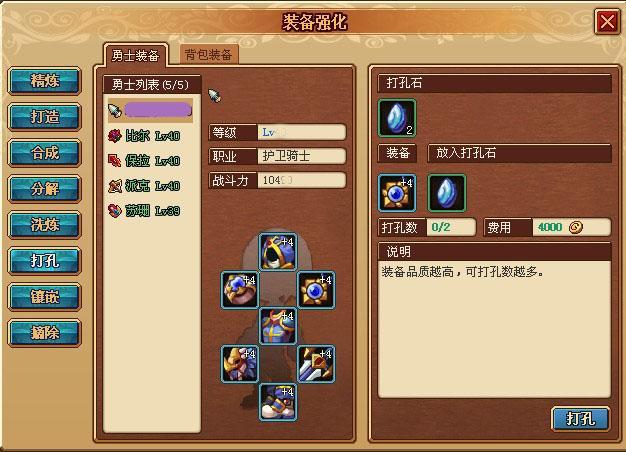Viewport: 626px width, 452px height.
Task: Click the 打孔 confirm button at bottom right
Action: click(580, 419)
